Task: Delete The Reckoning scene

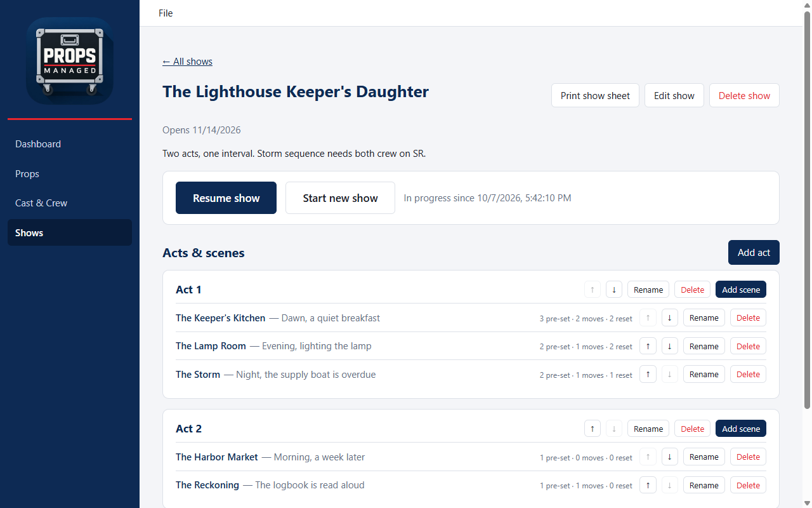Action: point(748,485)
